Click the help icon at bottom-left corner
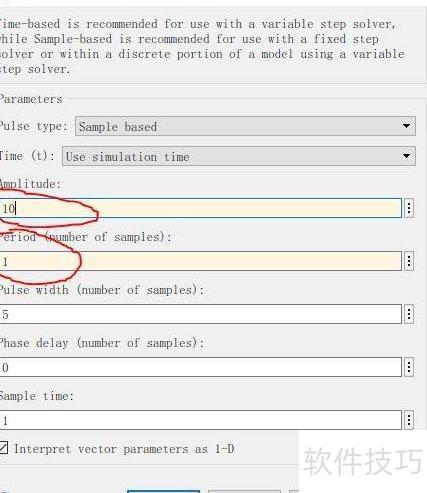Screen dimensions: 427x493 click(x=5, y=491)
